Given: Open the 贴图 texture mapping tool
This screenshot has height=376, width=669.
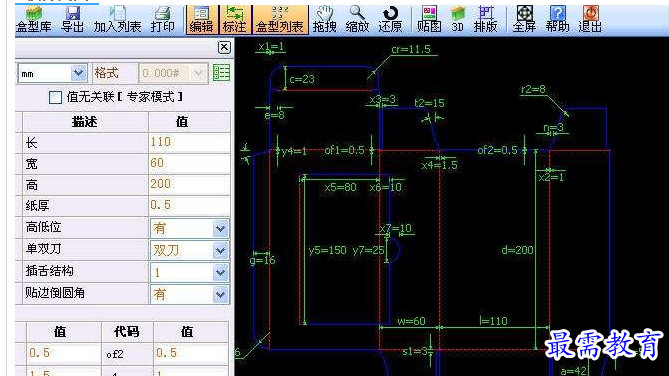Looking at the screenshot, I should click(429, 20).
